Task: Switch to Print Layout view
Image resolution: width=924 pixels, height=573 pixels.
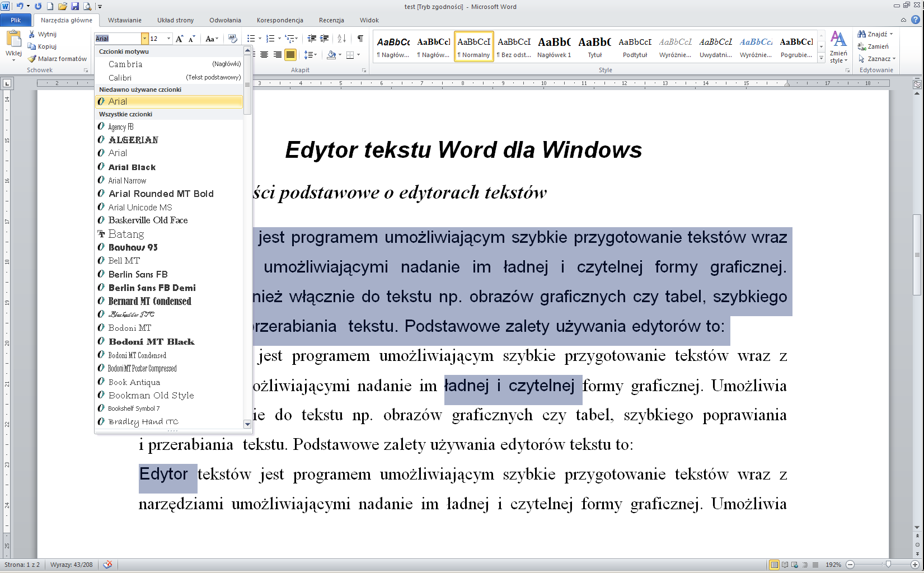Action: 774,565
